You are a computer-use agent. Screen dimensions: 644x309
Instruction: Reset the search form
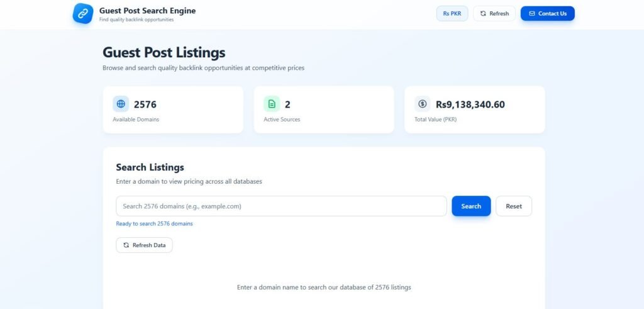point(514,206)
